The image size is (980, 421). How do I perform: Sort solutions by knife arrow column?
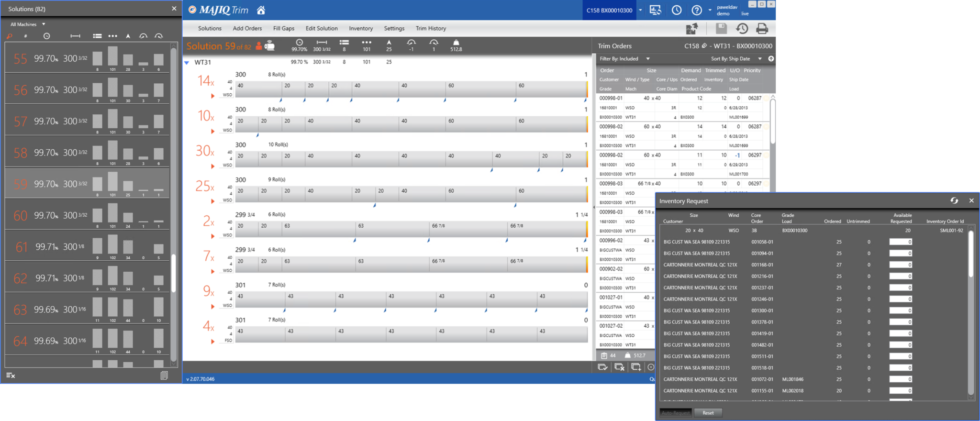[128, 36]
